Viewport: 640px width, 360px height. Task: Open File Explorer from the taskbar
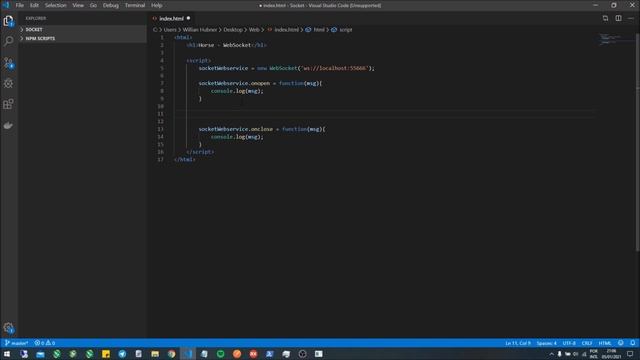[x=155, y=354]
